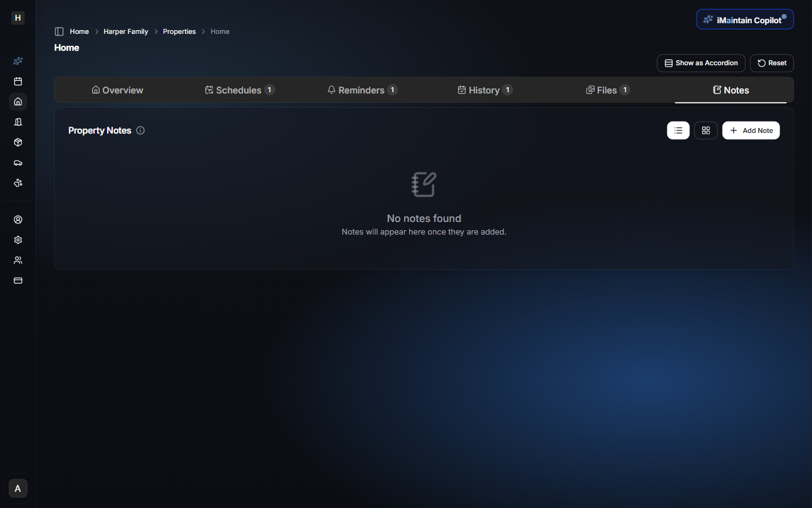Screen dimensions: 812x508
Task: Open the user avatar A menu
Action: pyautogui.click(x=18, y=489)
